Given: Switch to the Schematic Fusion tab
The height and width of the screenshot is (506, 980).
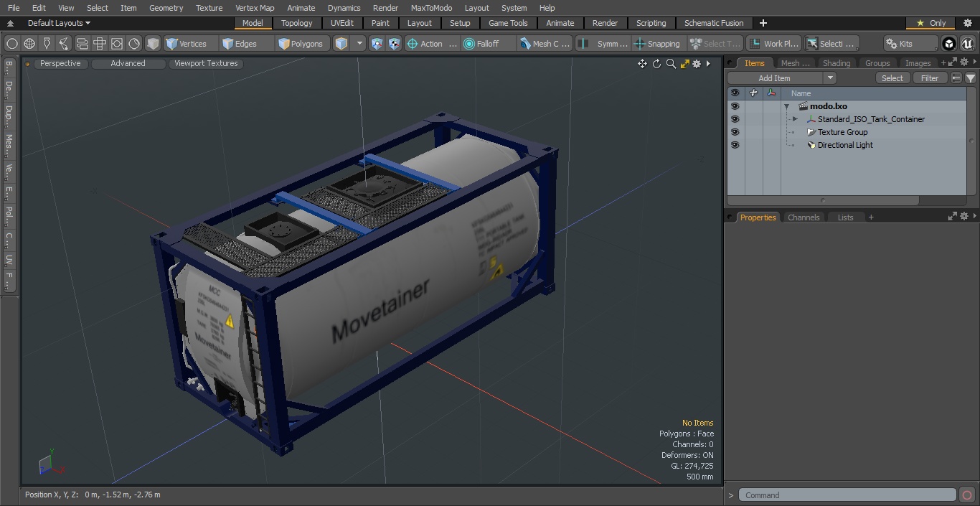Looking at the screenshot, I should pos(714,23).
